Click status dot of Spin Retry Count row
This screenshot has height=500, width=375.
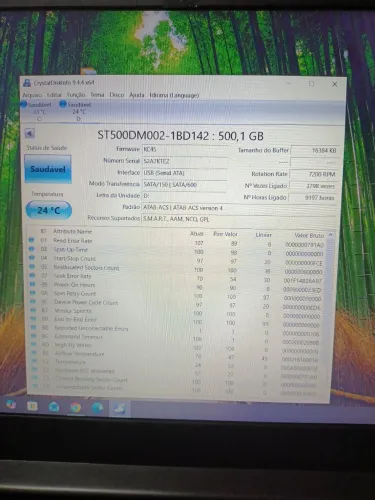33,293
